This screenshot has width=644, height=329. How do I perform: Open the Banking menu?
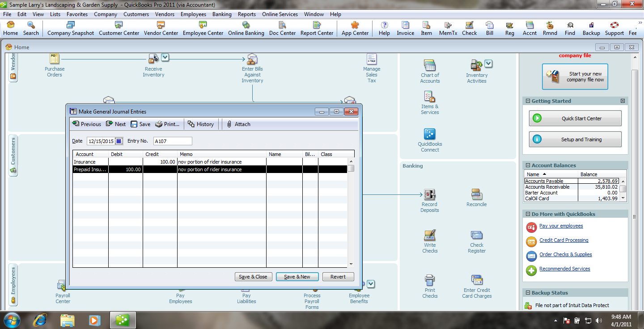222,14
